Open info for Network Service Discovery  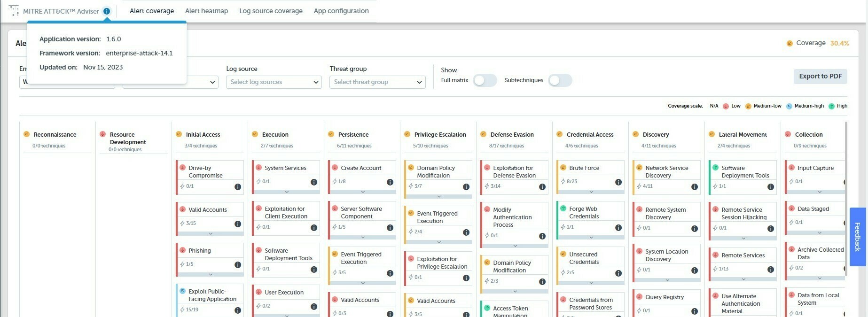[695, 187]
